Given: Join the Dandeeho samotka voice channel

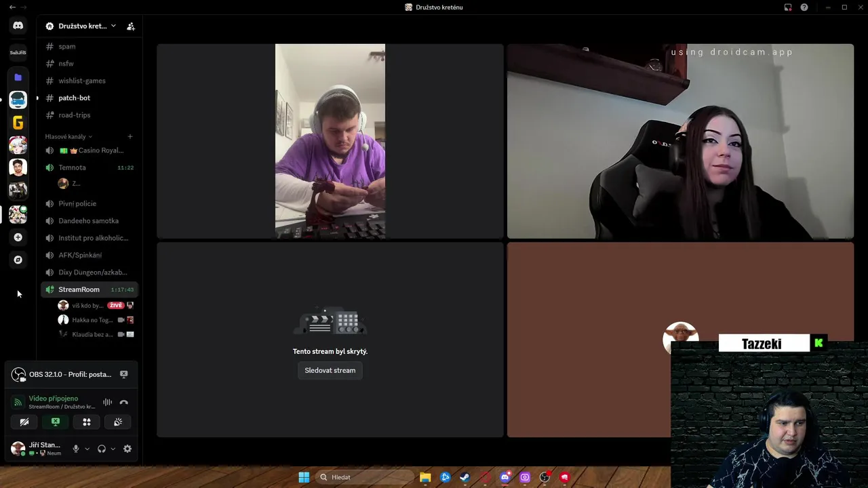Looking at the screenshot, I should [x=90, y=221].
